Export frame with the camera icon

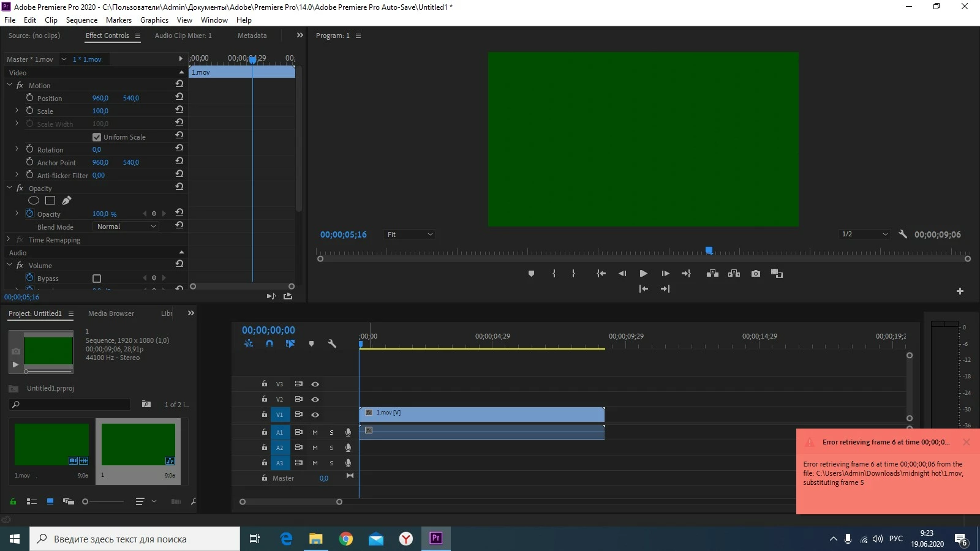point(756,274)
